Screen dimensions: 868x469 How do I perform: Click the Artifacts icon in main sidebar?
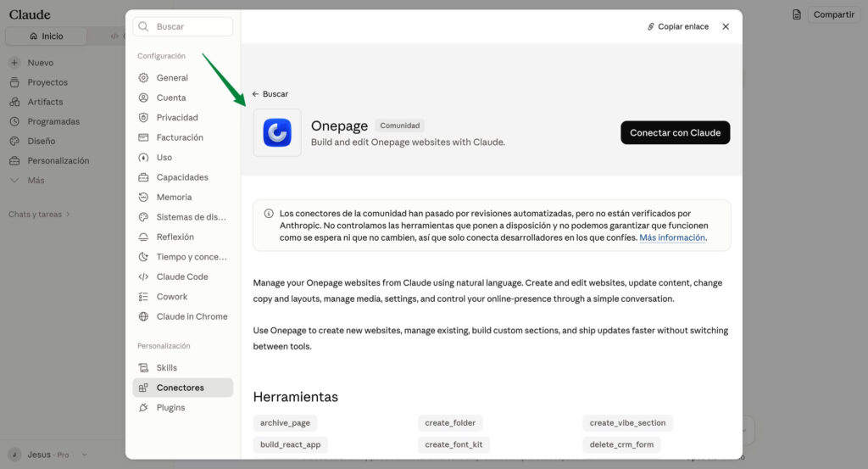pos(14,102)
